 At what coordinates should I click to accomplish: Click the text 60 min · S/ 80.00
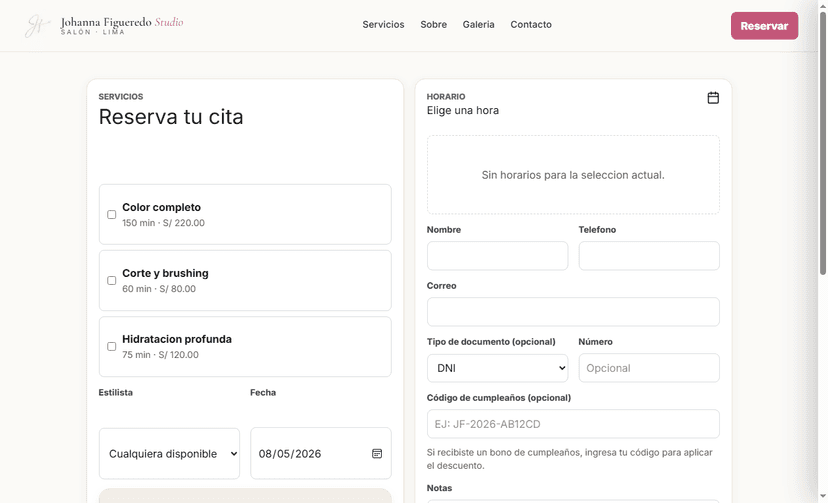click(x=159, y=289)
